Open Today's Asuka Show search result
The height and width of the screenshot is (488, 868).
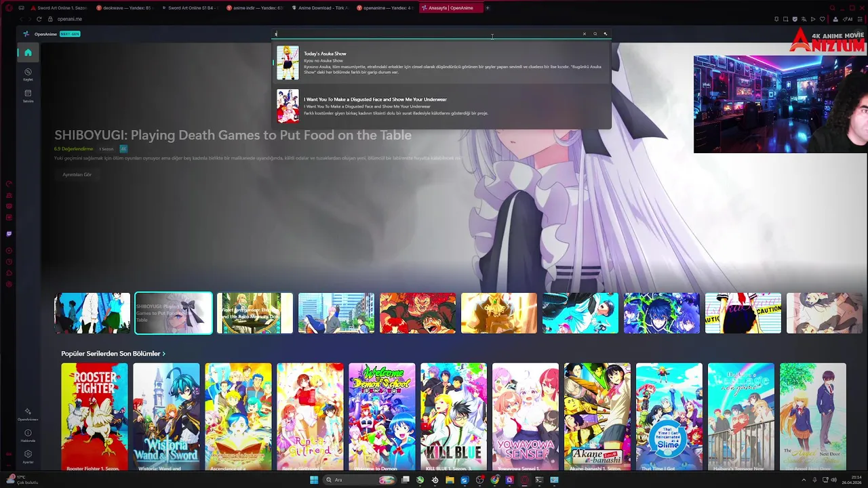point(441,62)
